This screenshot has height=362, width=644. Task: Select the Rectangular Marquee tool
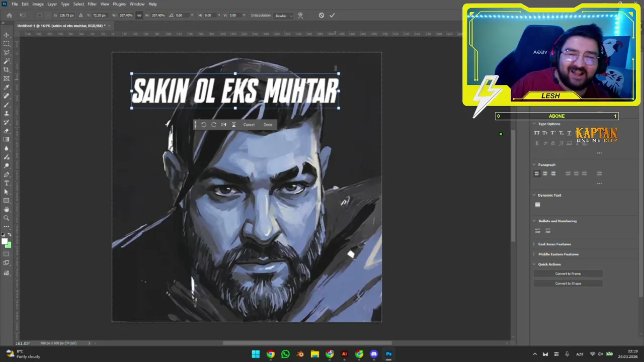point(7,44)
